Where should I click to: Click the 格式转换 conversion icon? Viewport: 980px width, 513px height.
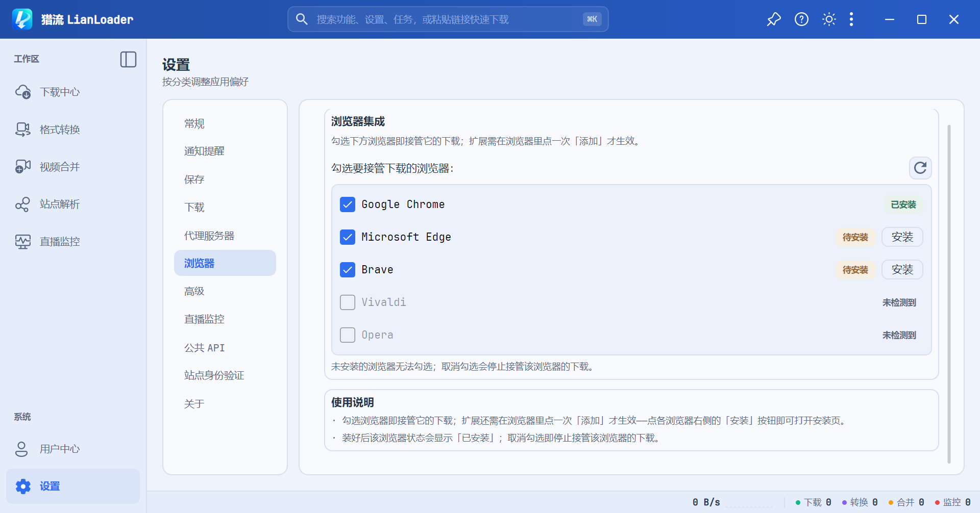coord(23,130)
